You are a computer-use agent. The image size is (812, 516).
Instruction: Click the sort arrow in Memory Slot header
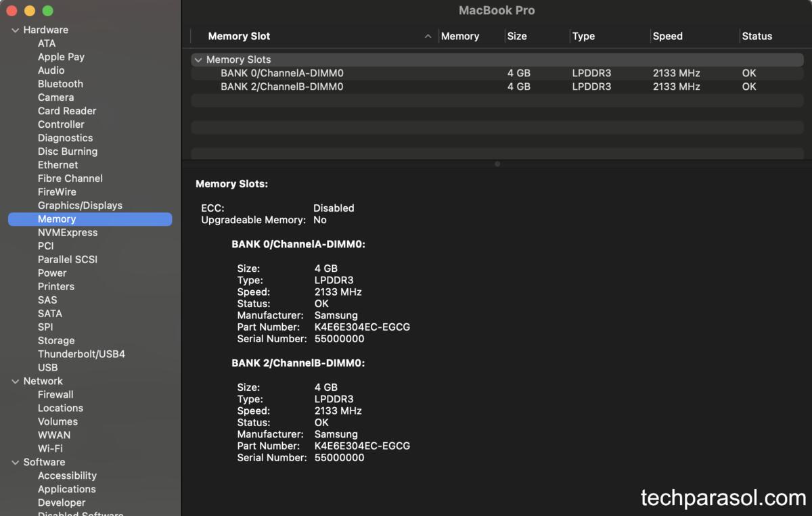point(428,37)
